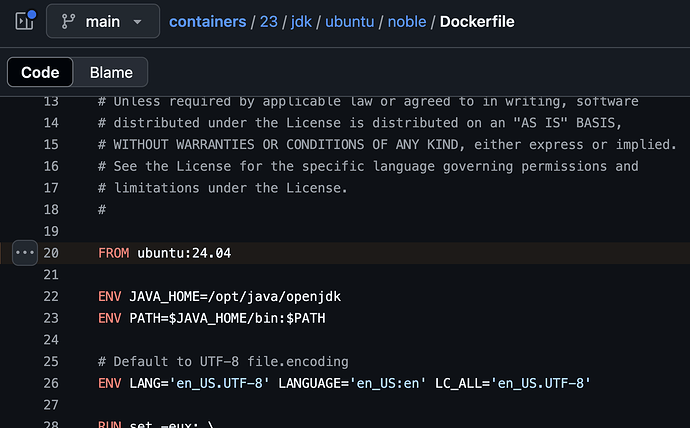
Task: Select line number 26
Action: 51,383
